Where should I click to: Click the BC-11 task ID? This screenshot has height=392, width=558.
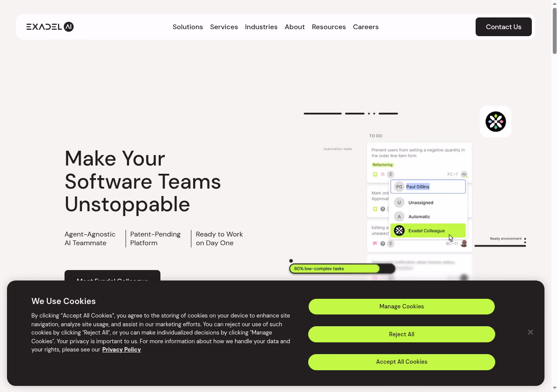pos(452,243)
